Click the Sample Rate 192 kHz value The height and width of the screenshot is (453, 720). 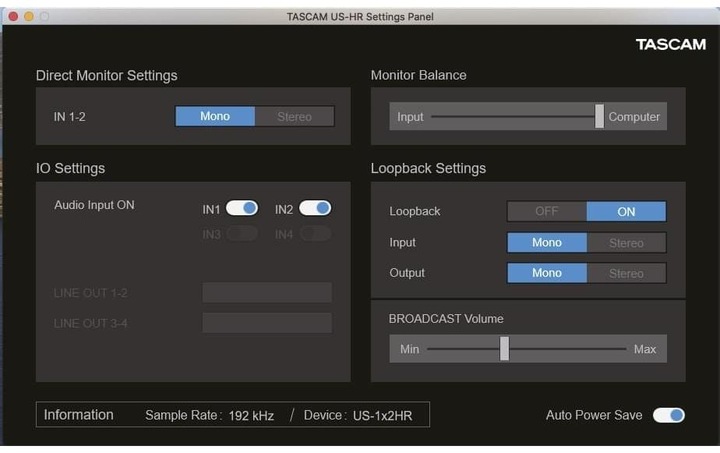[x=251, y=416]
